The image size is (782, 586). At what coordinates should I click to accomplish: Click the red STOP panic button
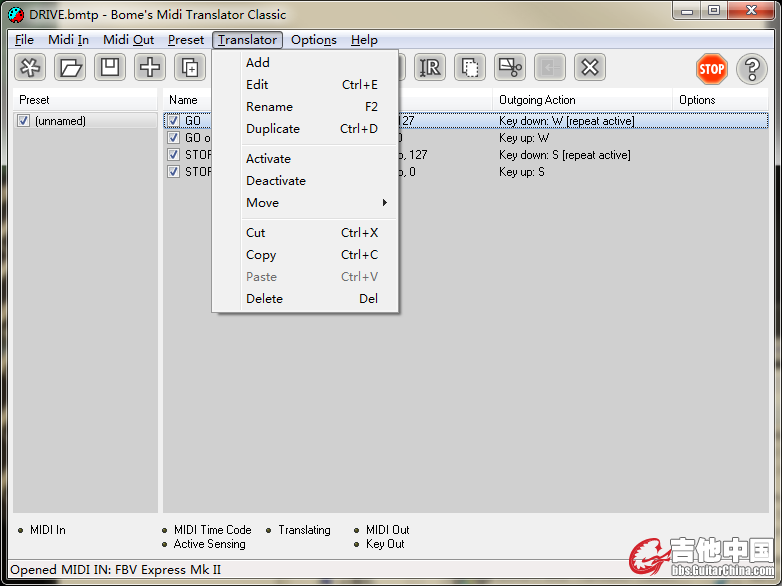[x=711, y=69]
